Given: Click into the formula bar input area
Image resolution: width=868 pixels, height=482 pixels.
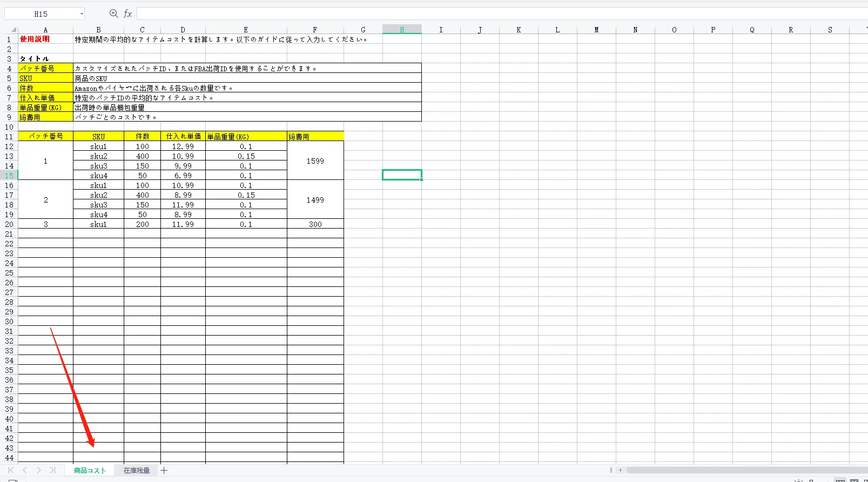Looking at the screenshot, I should [x=502, y=14].
